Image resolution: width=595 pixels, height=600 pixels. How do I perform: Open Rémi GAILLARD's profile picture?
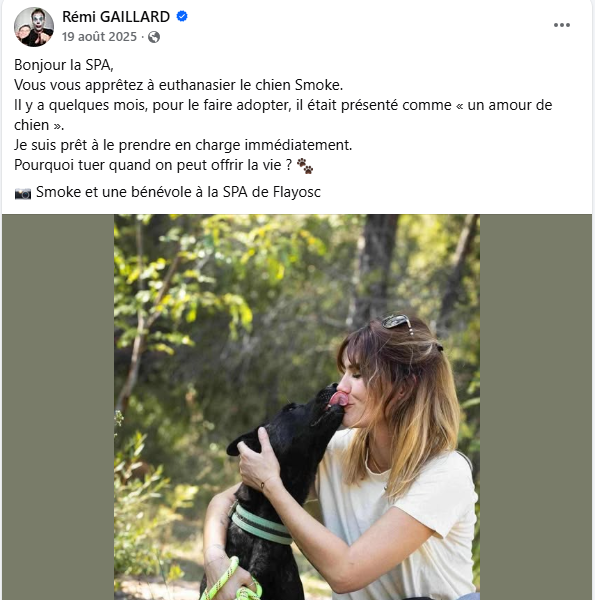click(34, 27)
